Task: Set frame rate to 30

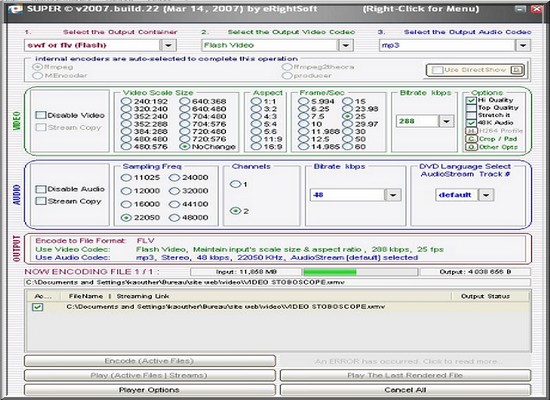Action: tap(348, 132)
